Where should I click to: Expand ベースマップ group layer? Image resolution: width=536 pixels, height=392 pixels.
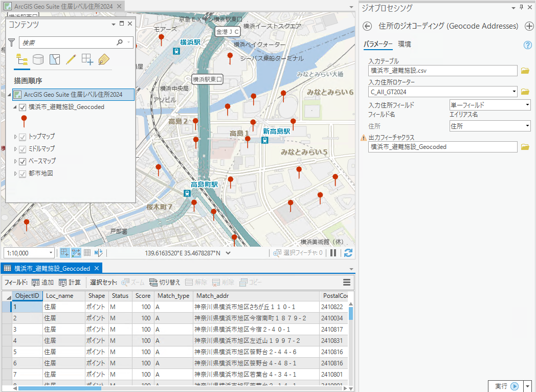click(x=15, y=161)
